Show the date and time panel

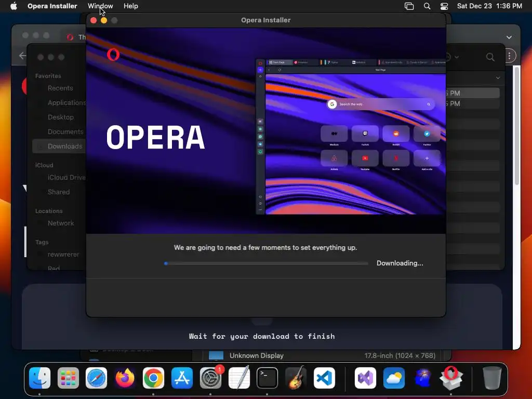tap(489, 6)
